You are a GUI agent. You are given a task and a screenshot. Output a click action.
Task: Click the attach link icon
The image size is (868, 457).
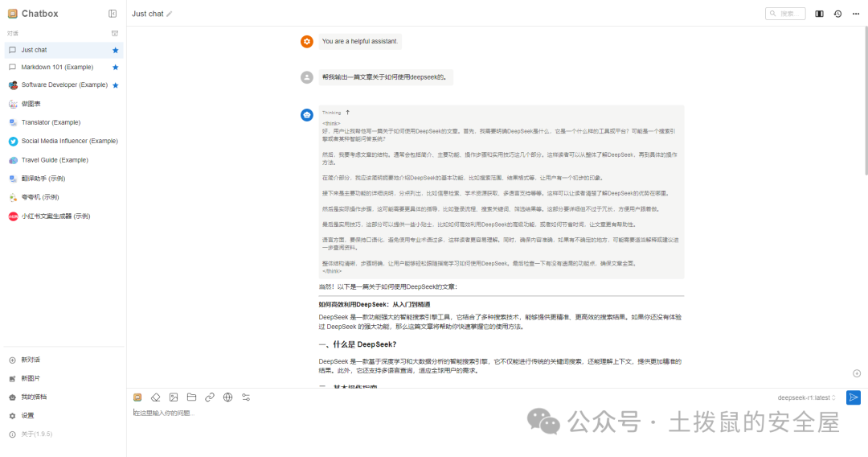210,397
